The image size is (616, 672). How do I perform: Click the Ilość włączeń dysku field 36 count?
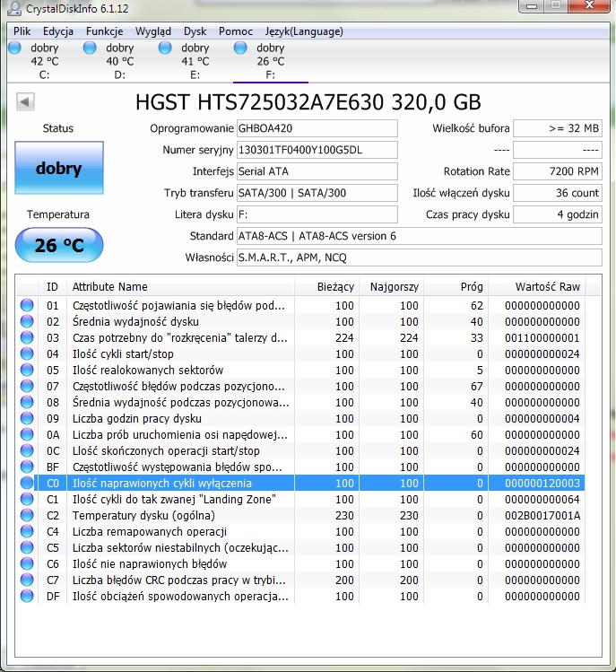tap(558, 193)
